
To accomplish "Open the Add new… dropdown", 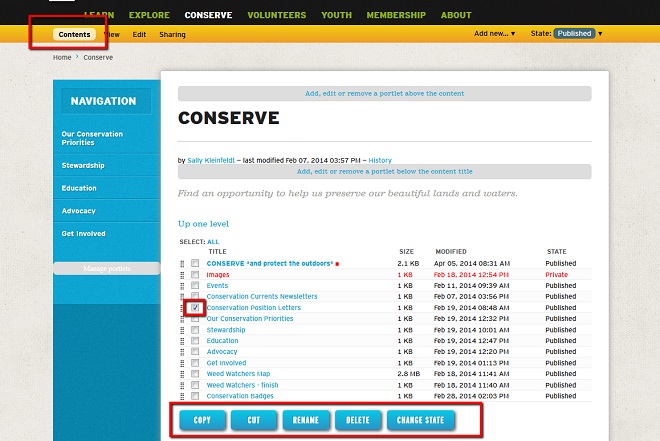I will 495,34.
